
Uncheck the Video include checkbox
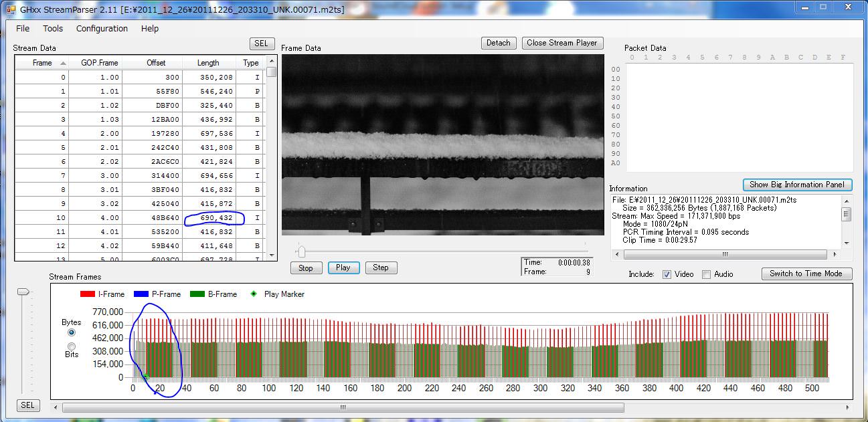tap(667, 274)
